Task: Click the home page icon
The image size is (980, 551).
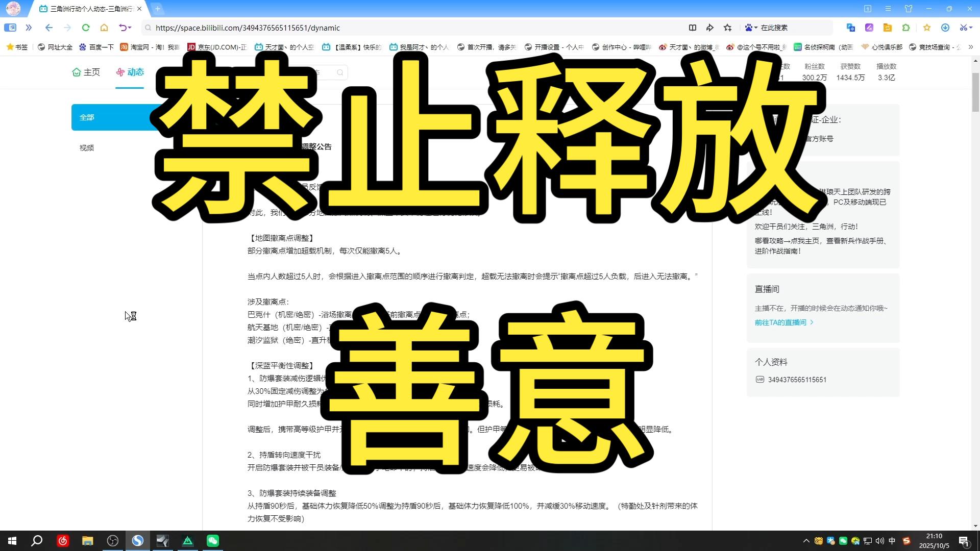Action: click(x=104, y=28)
